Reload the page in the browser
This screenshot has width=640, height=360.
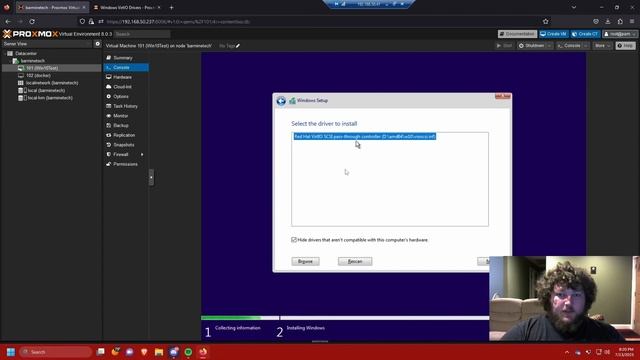click(x=32, y=21)
